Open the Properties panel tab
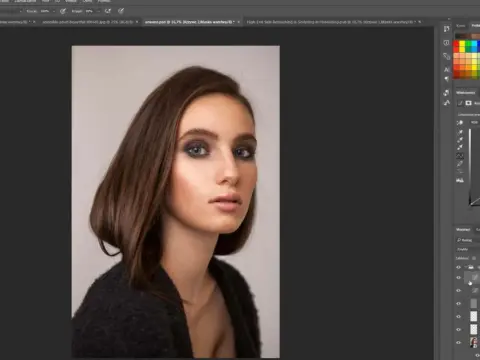 point(465,92)
